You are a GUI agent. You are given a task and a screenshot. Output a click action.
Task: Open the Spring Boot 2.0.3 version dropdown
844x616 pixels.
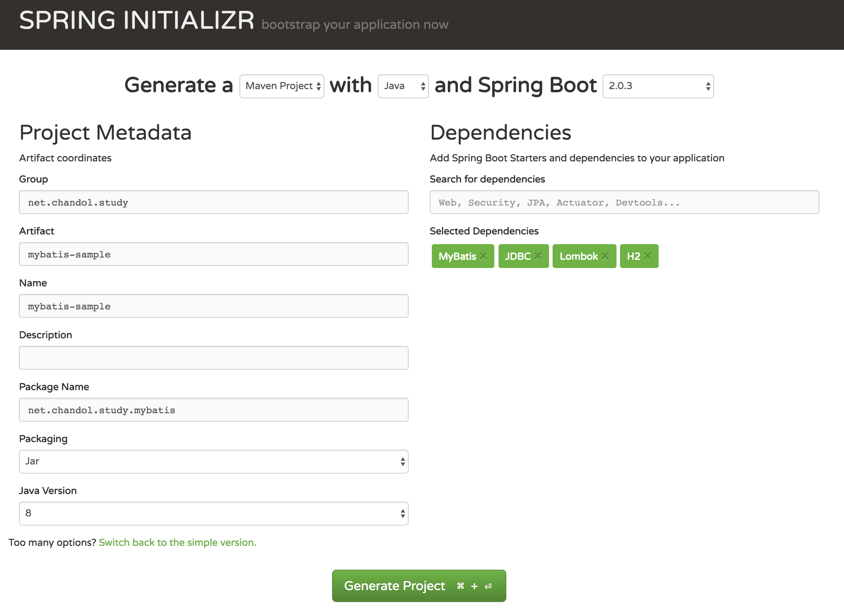click(658, 86)
